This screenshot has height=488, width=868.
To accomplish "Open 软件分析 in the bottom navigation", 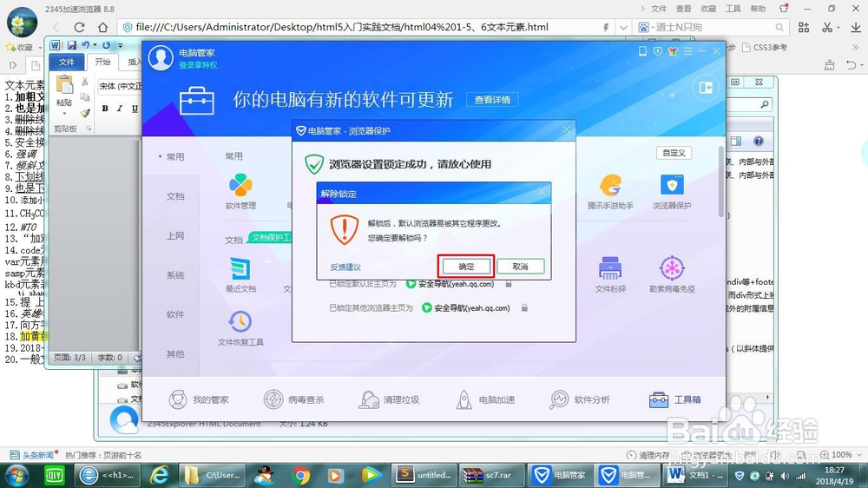I will (x=580, y=399).
